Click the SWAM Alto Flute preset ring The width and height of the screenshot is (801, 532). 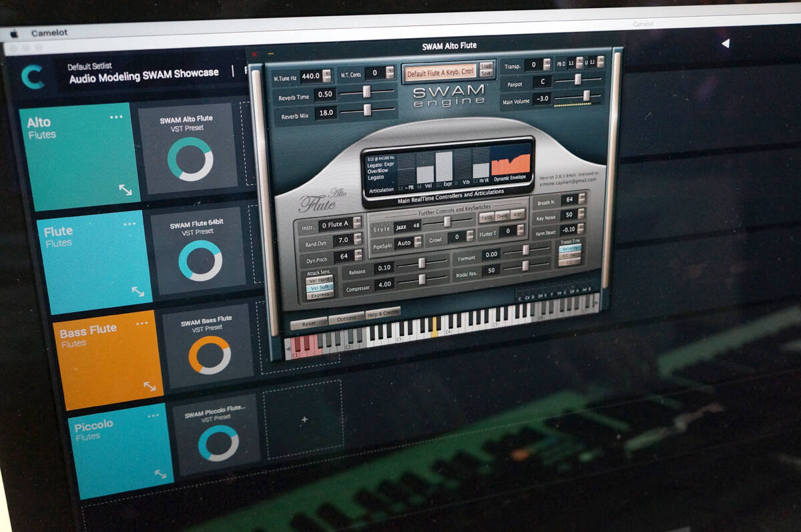[x=190, y=159]
